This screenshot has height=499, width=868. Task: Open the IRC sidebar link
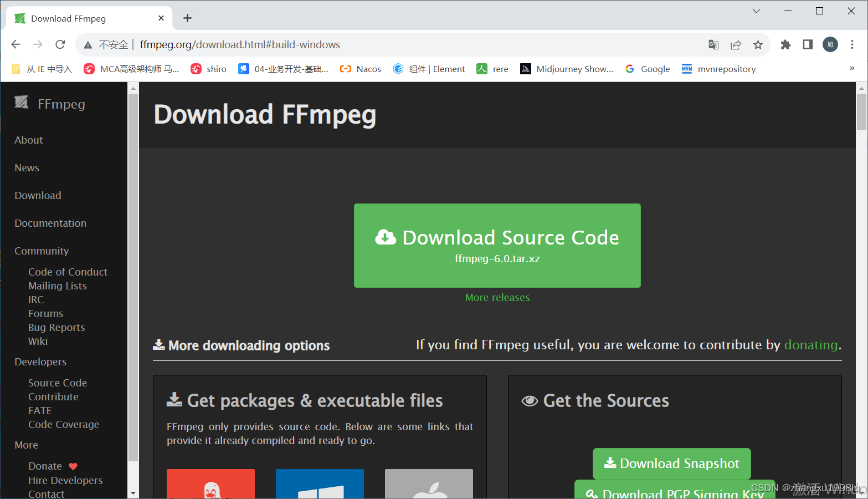click(x=36, y=300)
